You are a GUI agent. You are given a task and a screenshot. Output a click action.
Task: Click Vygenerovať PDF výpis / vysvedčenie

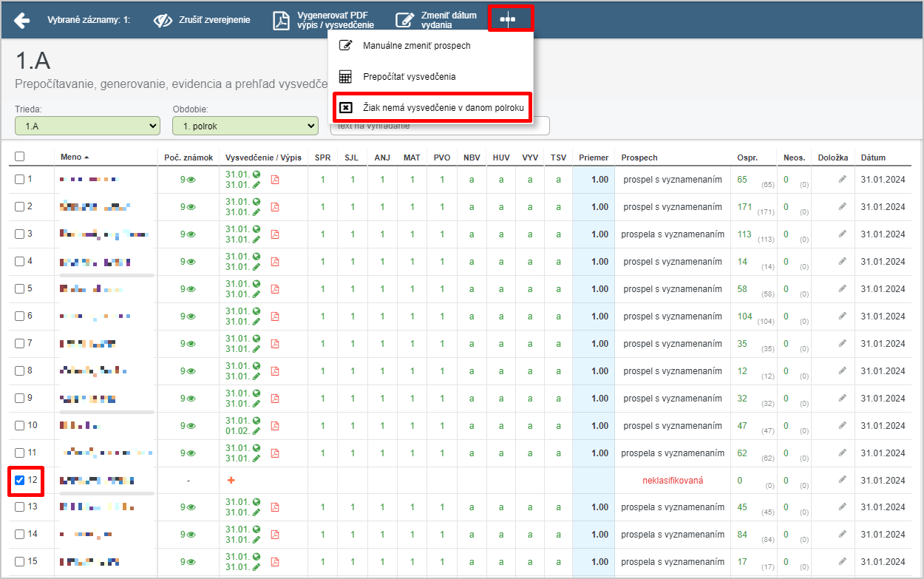click(325, 20)
